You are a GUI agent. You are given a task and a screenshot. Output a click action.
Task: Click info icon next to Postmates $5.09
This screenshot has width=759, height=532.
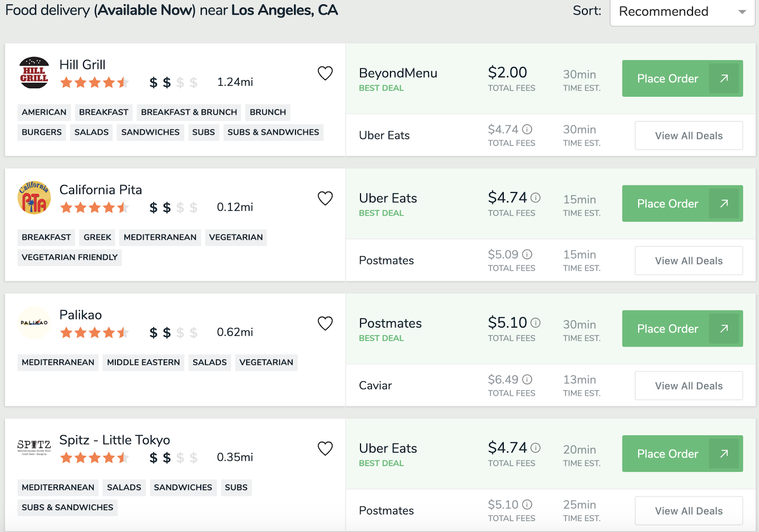[x=527, y=255]
